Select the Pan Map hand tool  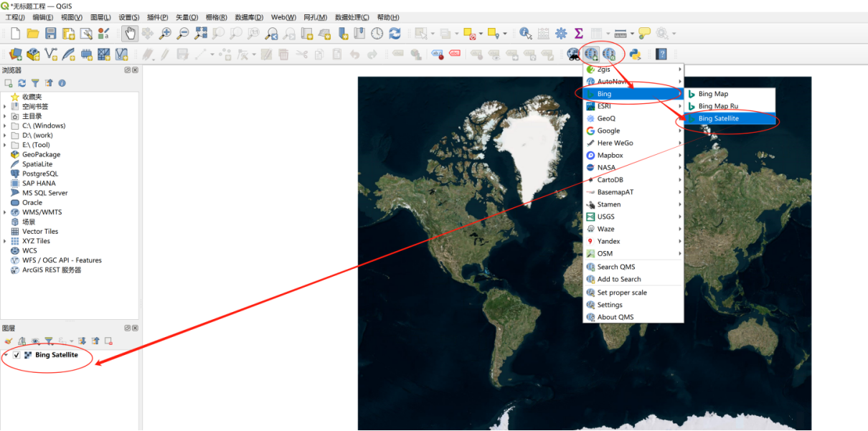tap(130, 33)
